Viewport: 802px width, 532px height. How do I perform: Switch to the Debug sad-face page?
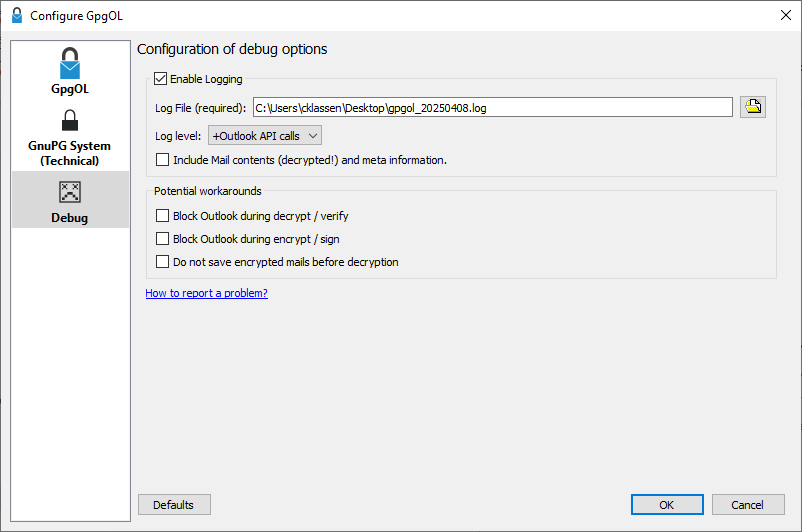pyautogui.click(x=70, y=202)
